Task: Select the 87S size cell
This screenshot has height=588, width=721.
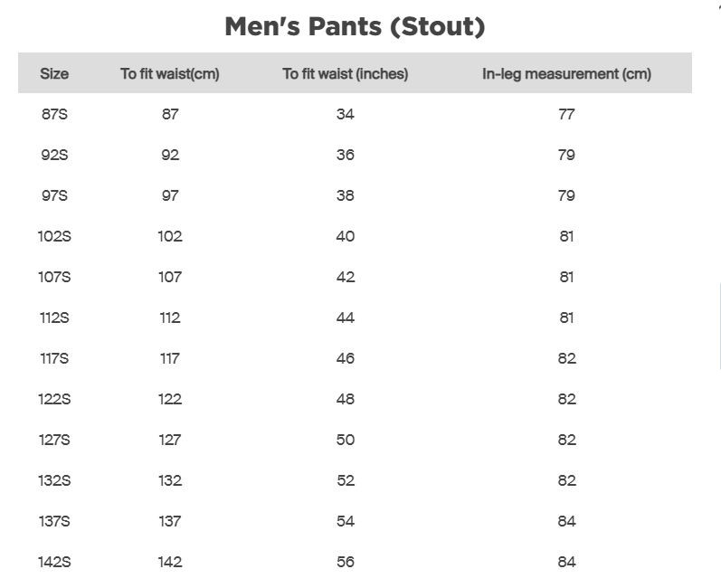Action: pos(54,115)
